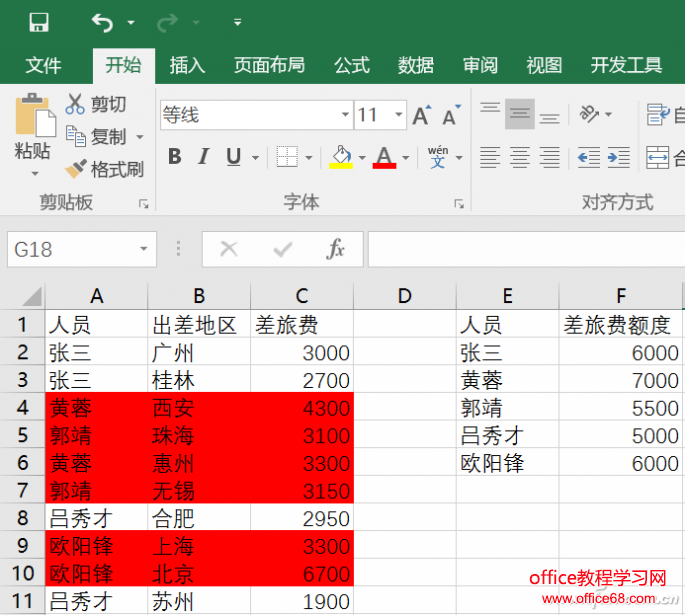
Task: Switch to the 数据 tab
Action: tap(416, 66)
